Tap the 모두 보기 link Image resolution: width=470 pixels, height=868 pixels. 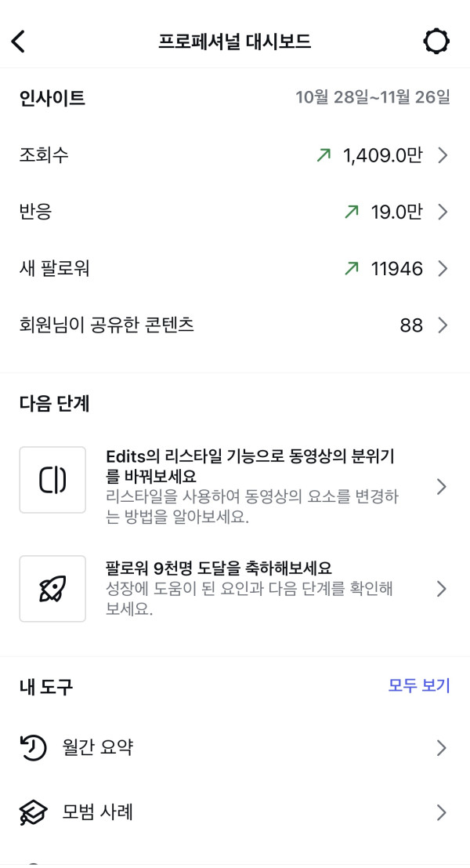[419, 685]
